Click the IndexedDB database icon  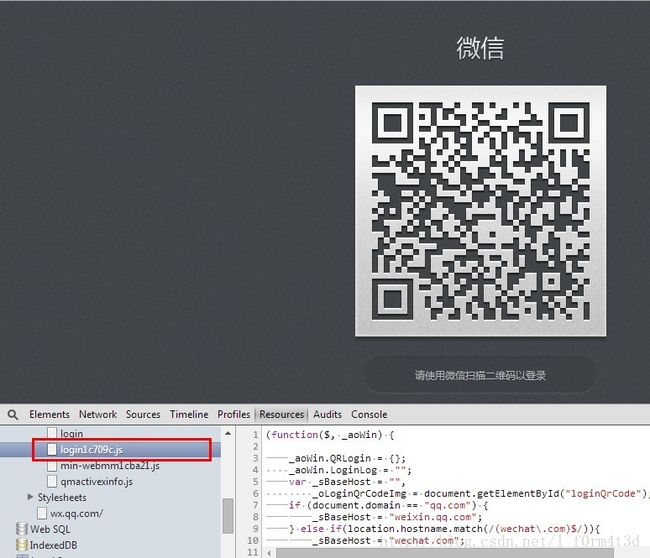pyautogui.click(x=22, y=545)
